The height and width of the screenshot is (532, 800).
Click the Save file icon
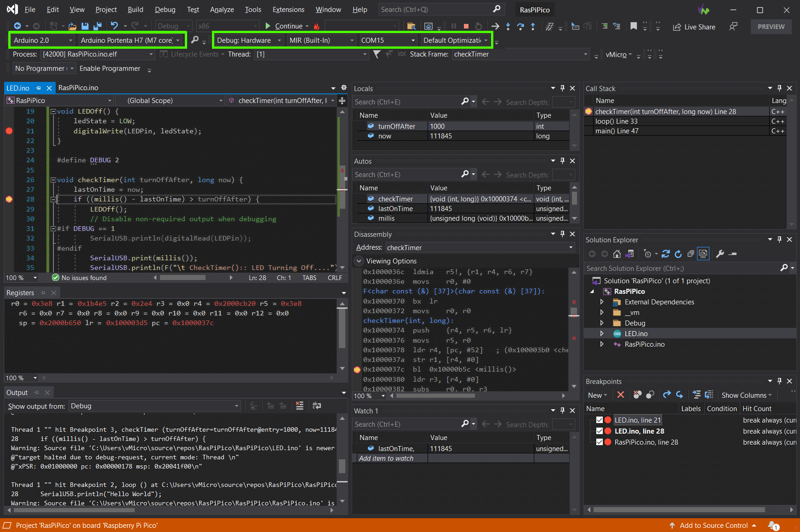[85, 26]
